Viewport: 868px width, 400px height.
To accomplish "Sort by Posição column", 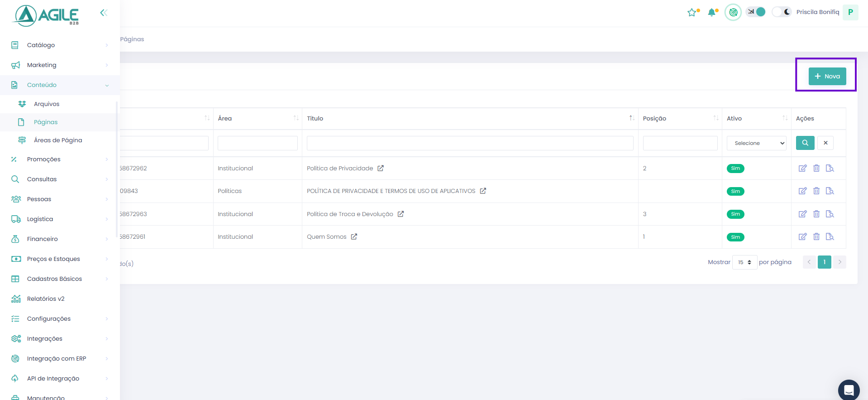I will [680, 118].
